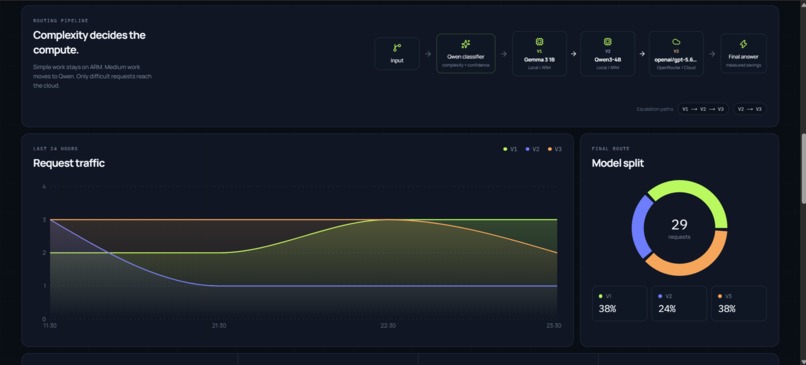Click the Gemma 3 1B chip icon
The width and height of the screenshot is (806, 365).
(539, 42)
